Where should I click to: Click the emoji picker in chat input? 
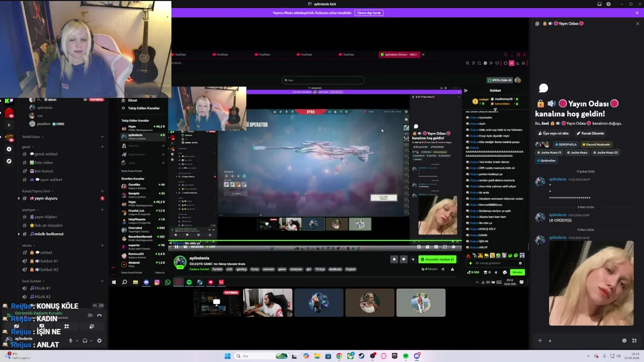coord(624,340)
